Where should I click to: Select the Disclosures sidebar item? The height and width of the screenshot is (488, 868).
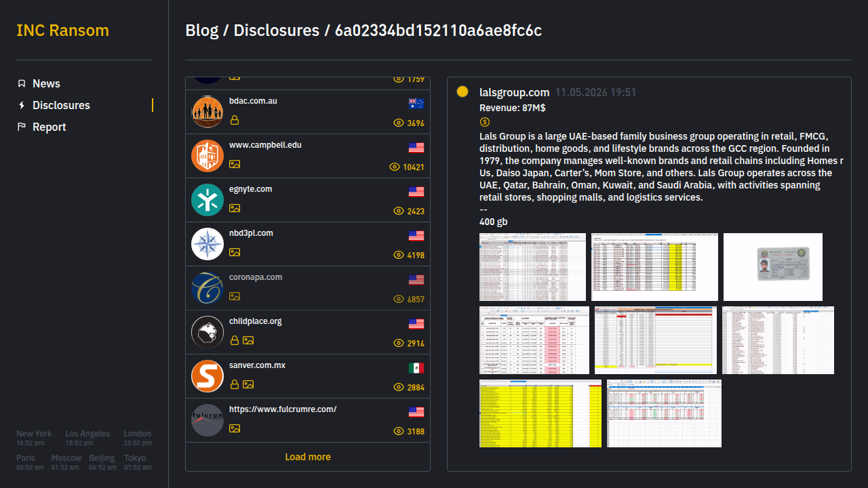click(x=61, y=105)
